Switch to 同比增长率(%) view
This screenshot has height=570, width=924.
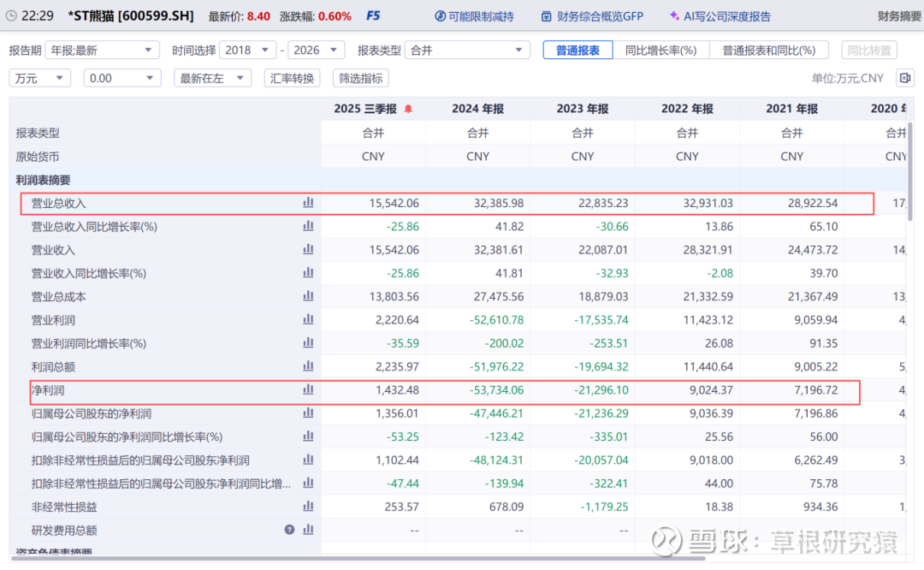660,50
